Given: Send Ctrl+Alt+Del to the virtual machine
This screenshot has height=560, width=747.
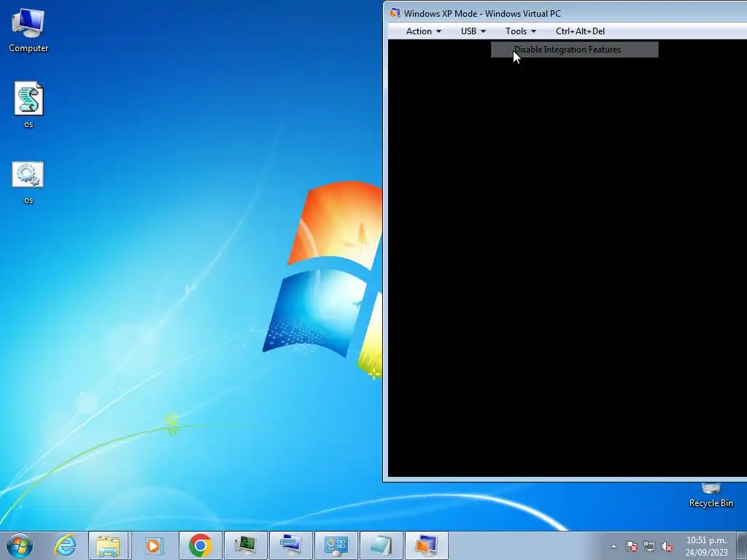Looking at the screenshot, I should coord(580,31).
